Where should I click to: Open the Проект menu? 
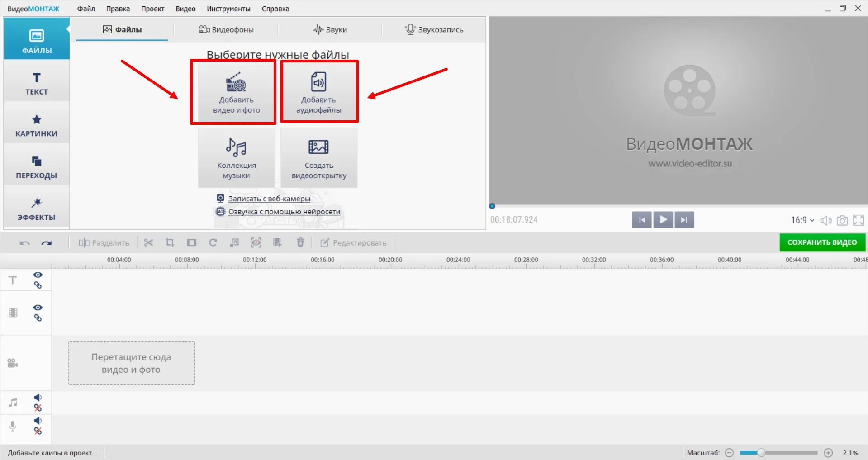152,9
